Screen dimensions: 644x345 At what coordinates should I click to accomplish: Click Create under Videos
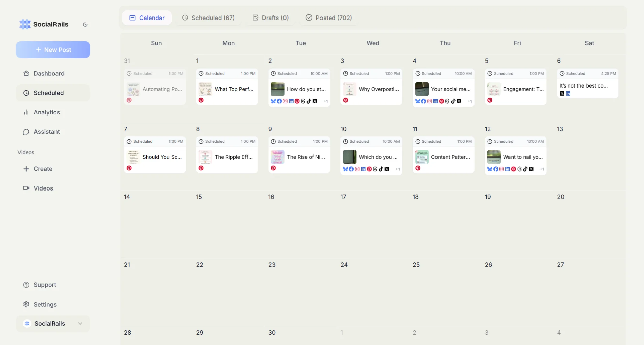tap(53, 169)
